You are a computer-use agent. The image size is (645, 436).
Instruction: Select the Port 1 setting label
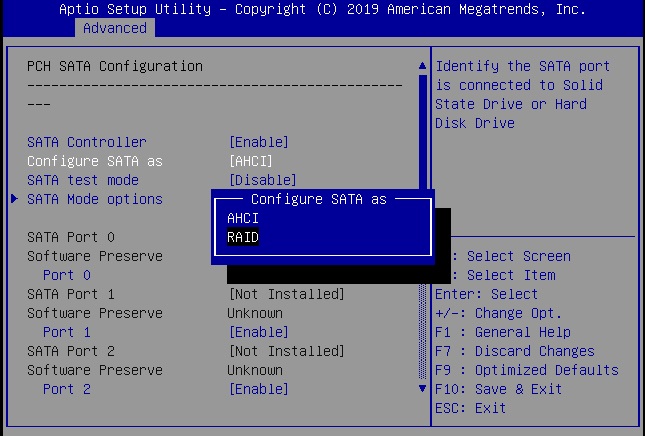point(67,332)
